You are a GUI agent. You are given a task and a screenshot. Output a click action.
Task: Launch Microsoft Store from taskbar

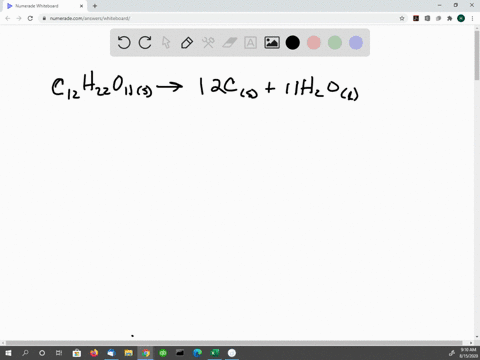(x=77, y=353)
